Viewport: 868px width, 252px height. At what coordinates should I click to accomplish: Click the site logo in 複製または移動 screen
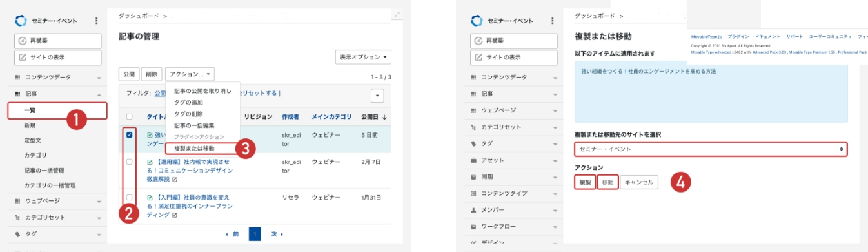pos(477,21)
